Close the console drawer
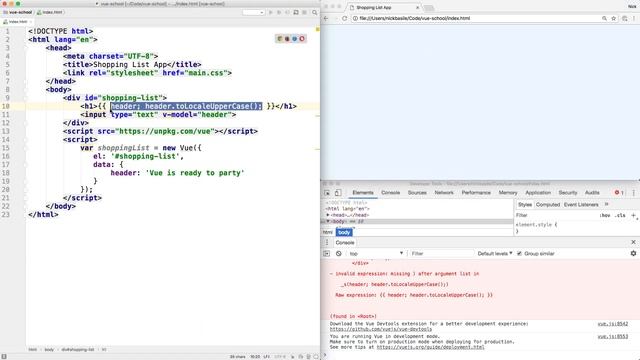640x360 pixels. tap(633, 242)
